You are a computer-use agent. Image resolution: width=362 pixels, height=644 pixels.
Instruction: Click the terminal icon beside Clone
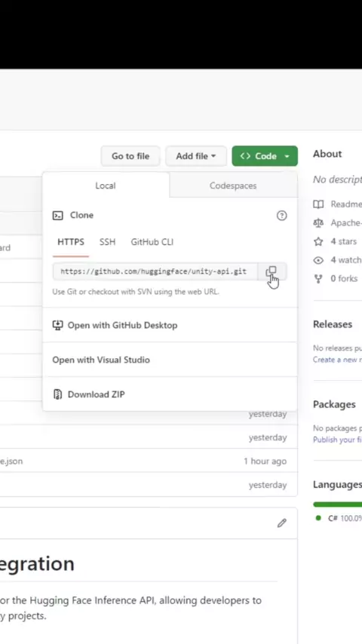(57, 216)
